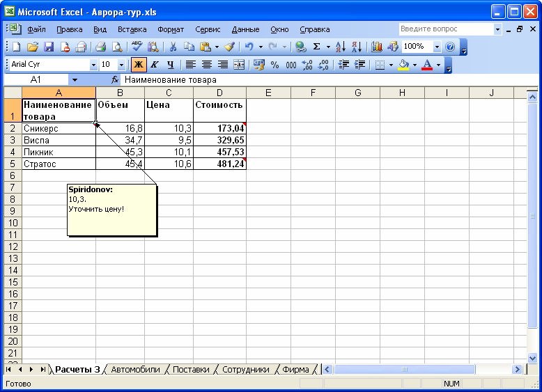Center the text horizontally
This screenshot has width=542, height=392.
207,65
